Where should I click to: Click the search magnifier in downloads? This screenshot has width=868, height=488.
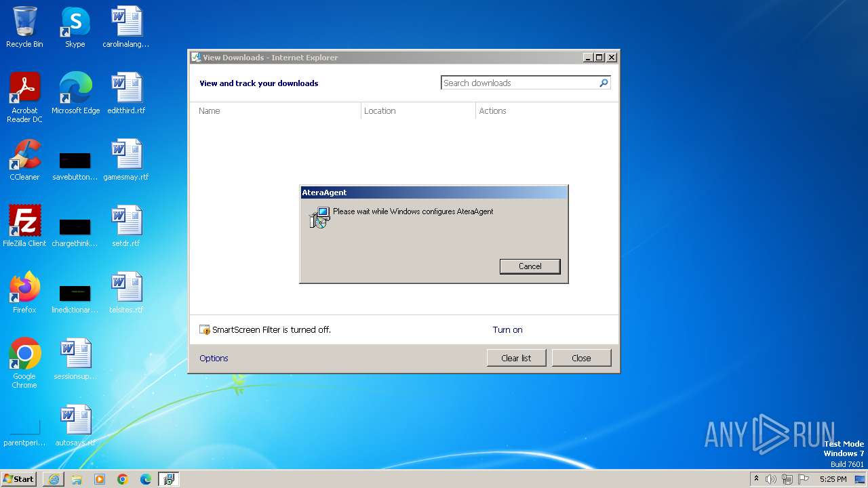pos(604,83)
